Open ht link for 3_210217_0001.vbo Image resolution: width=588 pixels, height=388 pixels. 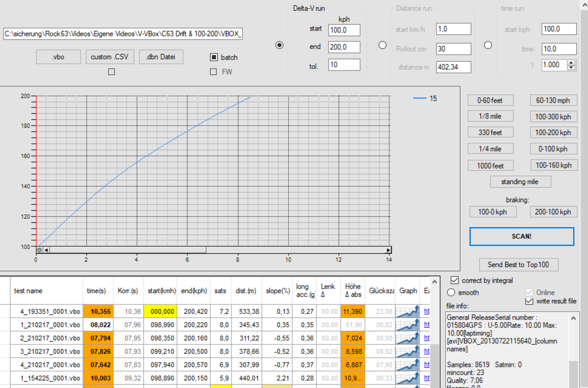pos(427,351)
